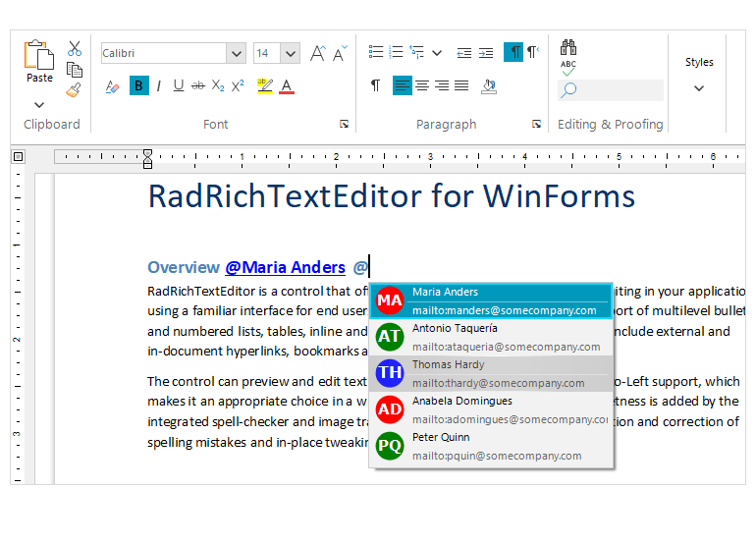Click the Overview heading text
Screen dimensions: 756x544
pyautogui.click(x=184, y=267)
